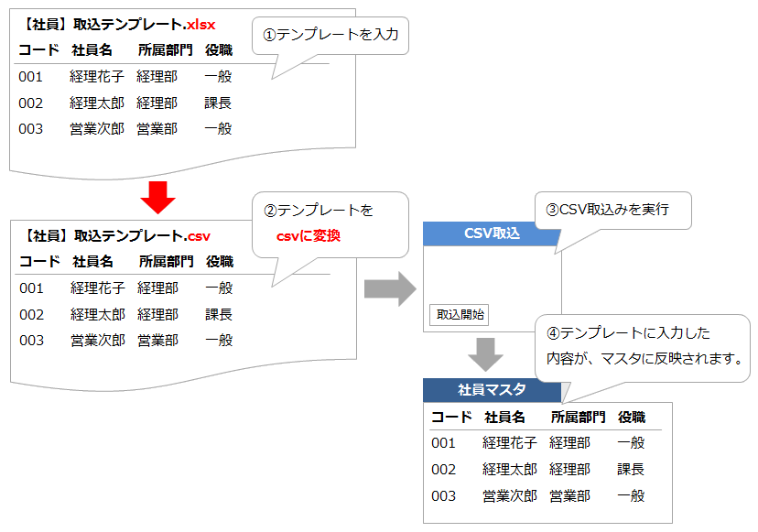Select 営業次郎 in the 社員マスタ table
The height and width of the screenshot is (532, 758).
point(510,495)
